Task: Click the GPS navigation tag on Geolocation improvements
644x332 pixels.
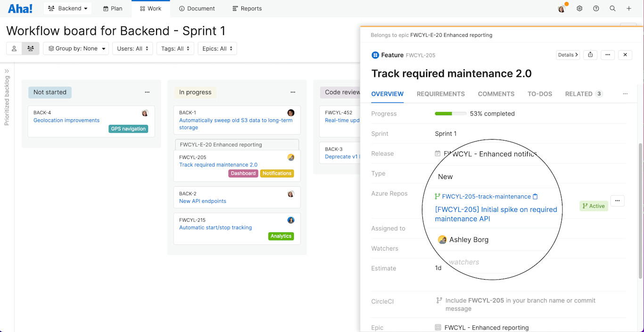Action: coord(128,128)
